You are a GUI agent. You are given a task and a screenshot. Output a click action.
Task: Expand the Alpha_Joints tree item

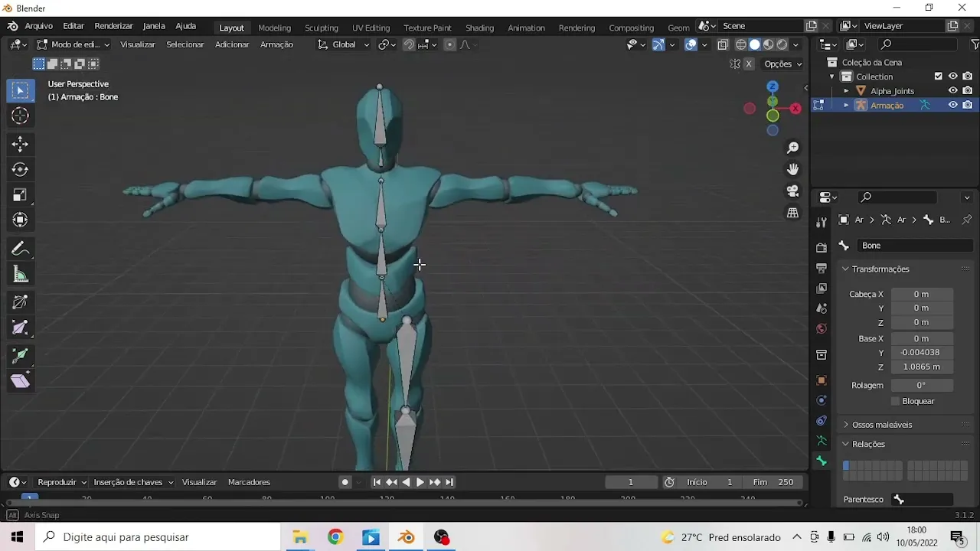pyautogui.click(x=846, y=91)
